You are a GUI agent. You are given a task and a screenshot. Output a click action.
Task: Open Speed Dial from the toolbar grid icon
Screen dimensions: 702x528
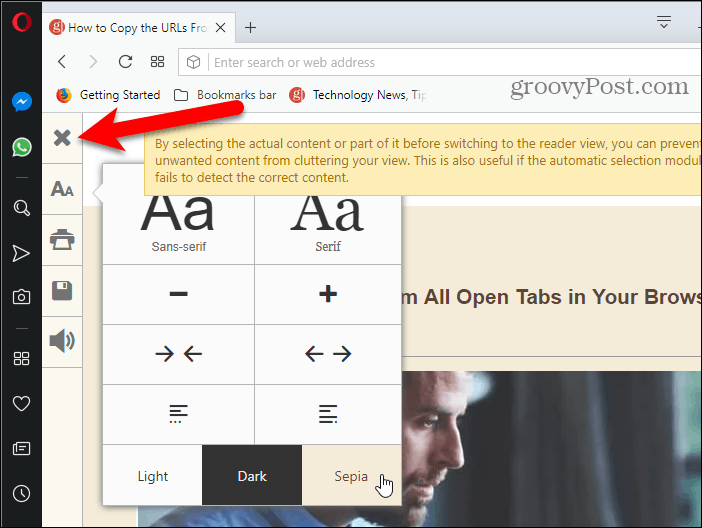(x=158, y=61)
